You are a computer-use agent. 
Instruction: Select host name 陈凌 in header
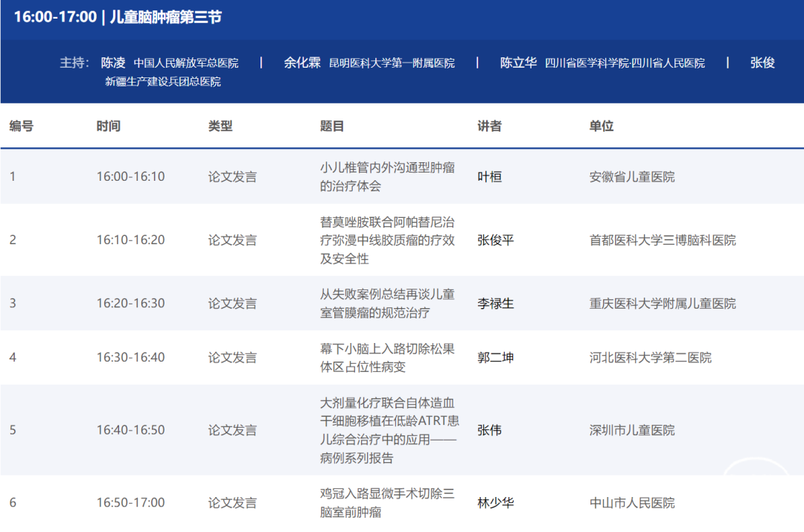click(113, 63)
